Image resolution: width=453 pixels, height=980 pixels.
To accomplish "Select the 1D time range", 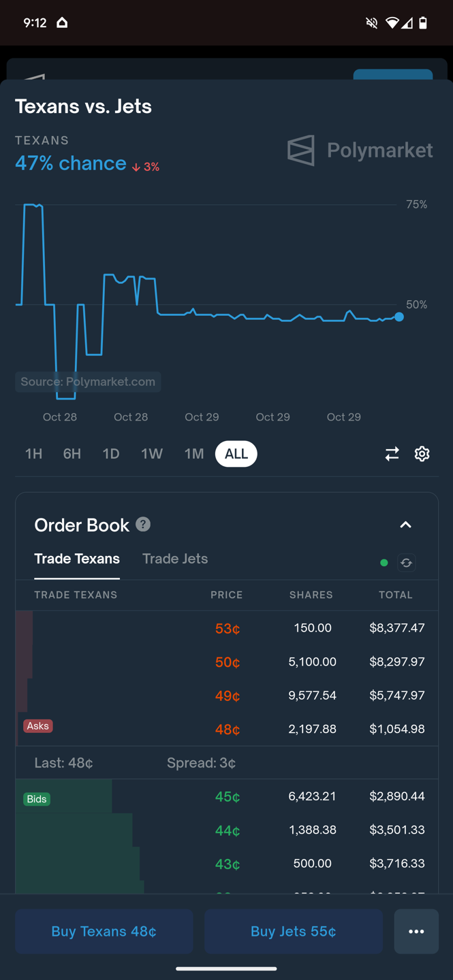I will 111,454.
